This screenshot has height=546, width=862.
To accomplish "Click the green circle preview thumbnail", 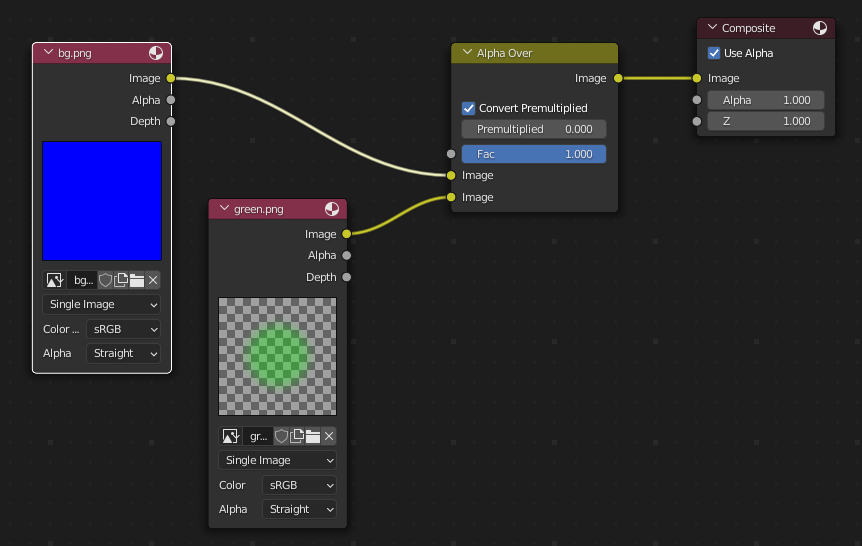I will [x=278, y=356].
